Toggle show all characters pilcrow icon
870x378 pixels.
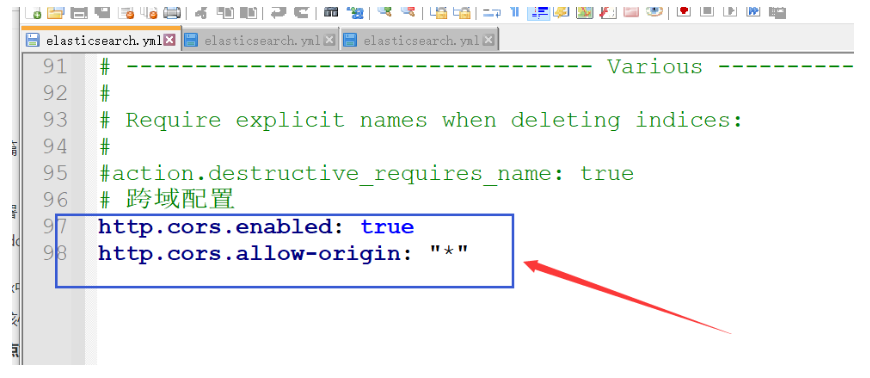(514, 12)
